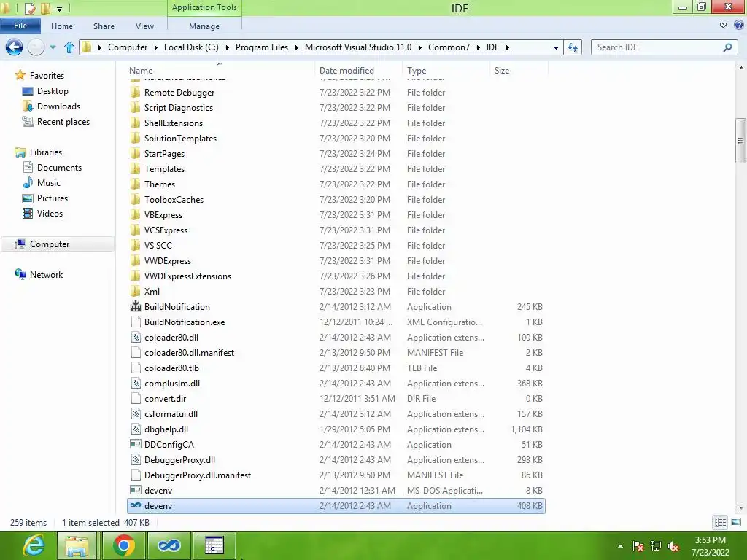Click the DDConfigCA application icon

pos(136,444)
